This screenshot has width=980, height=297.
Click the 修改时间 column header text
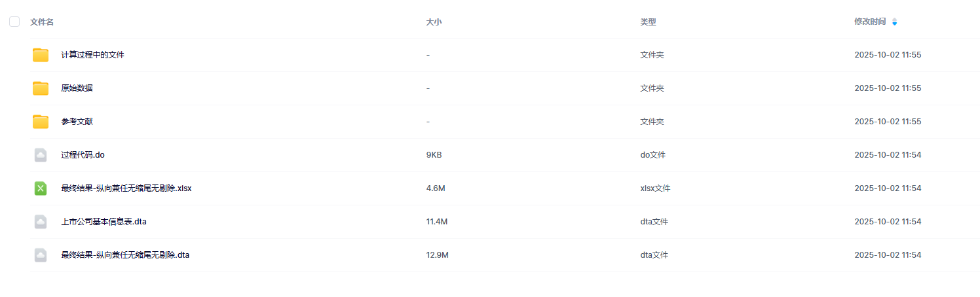[870, 22]
